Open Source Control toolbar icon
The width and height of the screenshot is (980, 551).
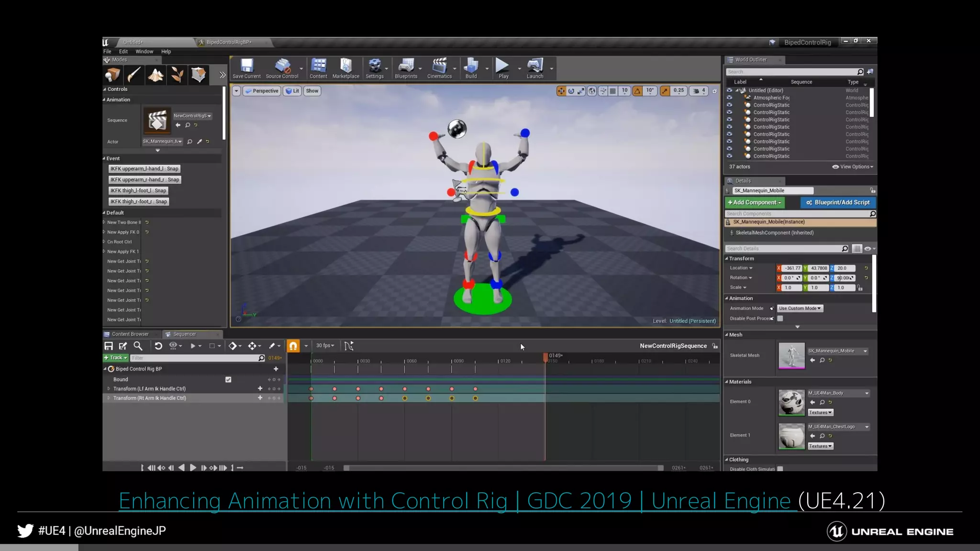(282, 68)
